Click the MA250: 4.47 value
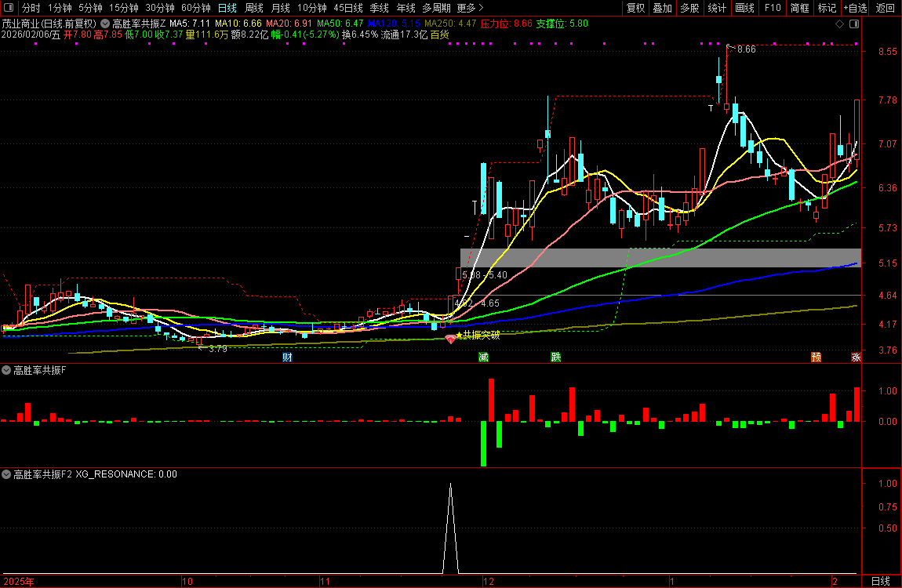 (x=450, y=24)
